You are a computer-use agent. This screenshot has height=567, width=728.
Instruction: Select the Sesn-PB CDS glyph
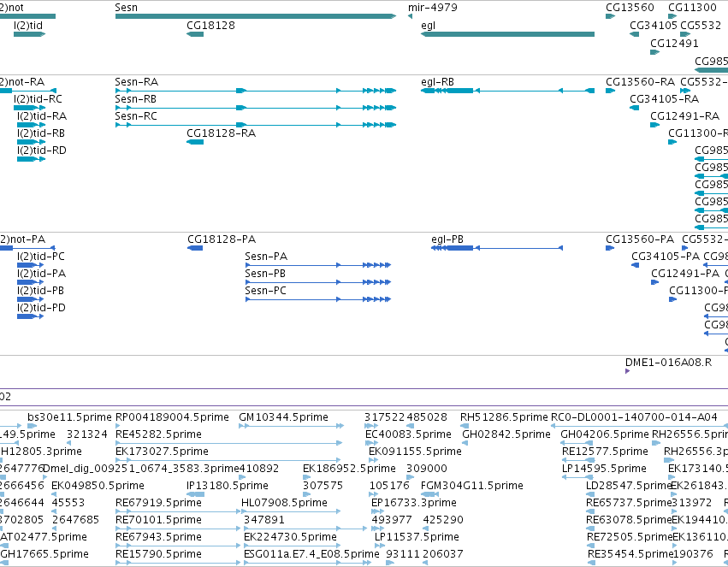pyautogui.click(x=318, y=282)
